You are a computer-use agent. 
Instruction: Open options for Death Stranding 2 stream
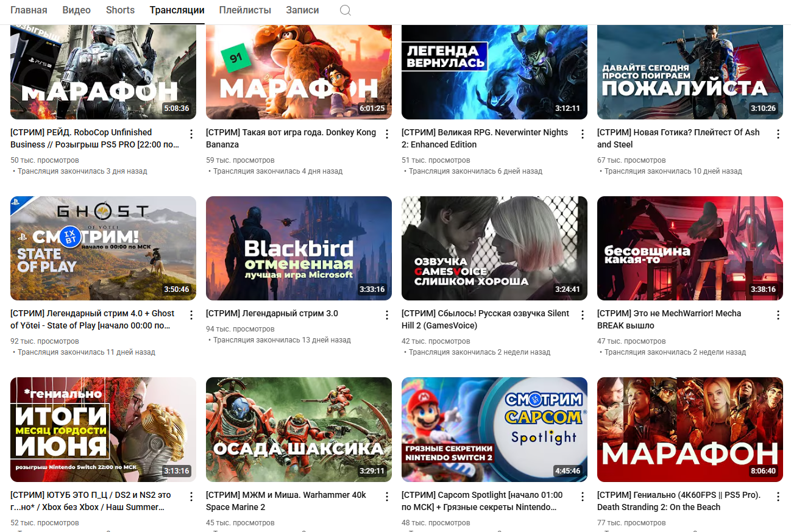pos(778,497)
